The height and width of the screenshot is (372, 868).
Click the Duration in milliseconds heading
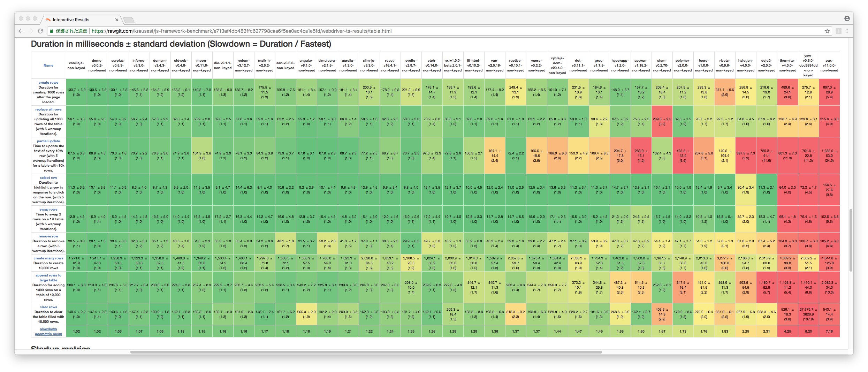(181, 44)
